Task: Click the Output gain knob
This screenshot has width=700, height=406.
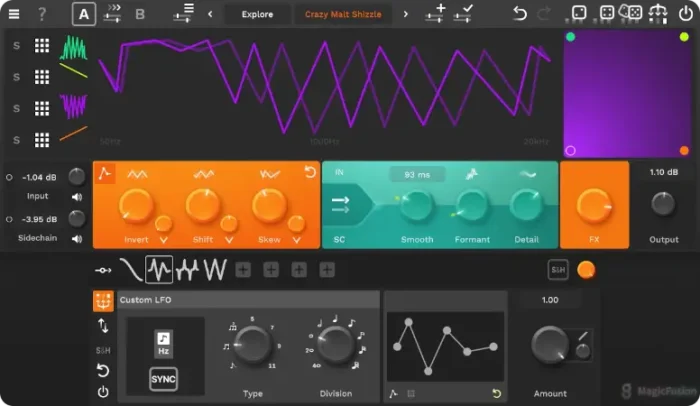Action: point(663,204)
